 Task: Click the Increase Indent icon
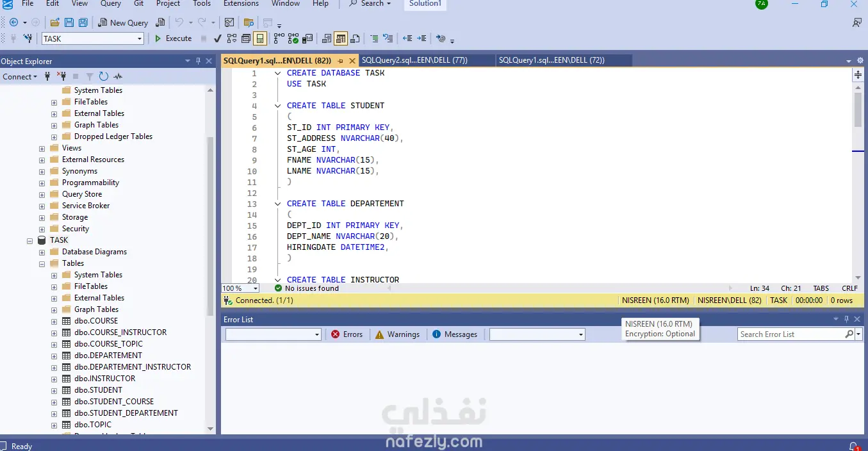coord(422,38)
